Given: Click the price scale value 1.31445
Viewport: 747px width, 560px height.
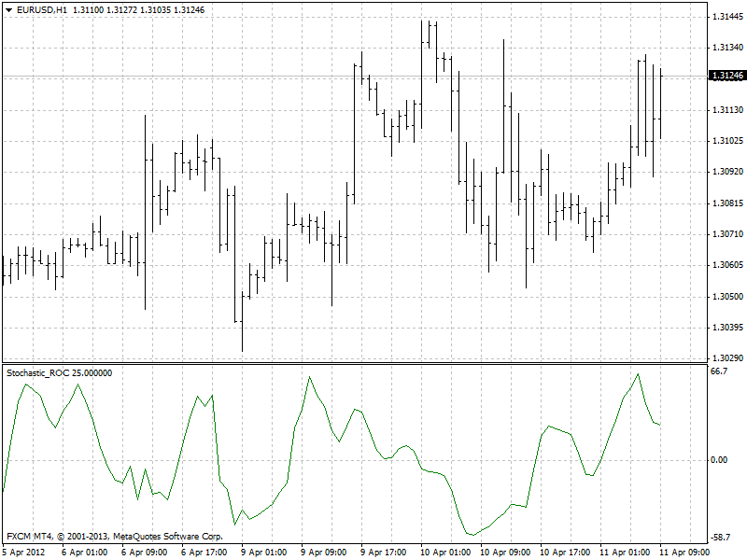Looking at the screenshot, I should click(728, 17).
